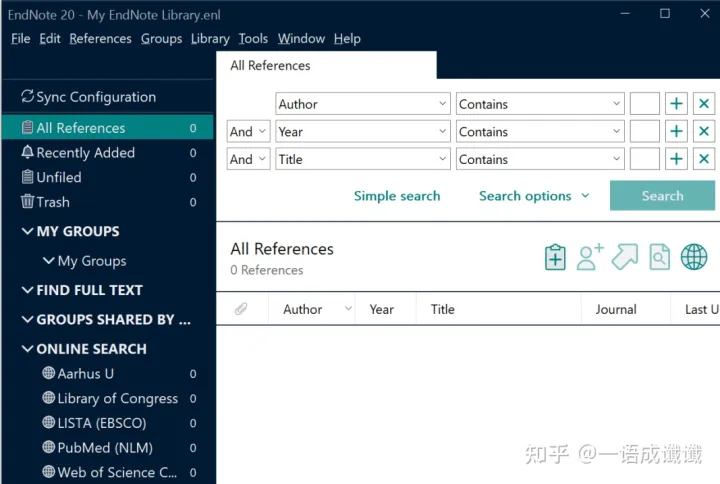Add search row after Title row
Image resolution: width=720 pixels, height=484 pixels.
point(676,159)
